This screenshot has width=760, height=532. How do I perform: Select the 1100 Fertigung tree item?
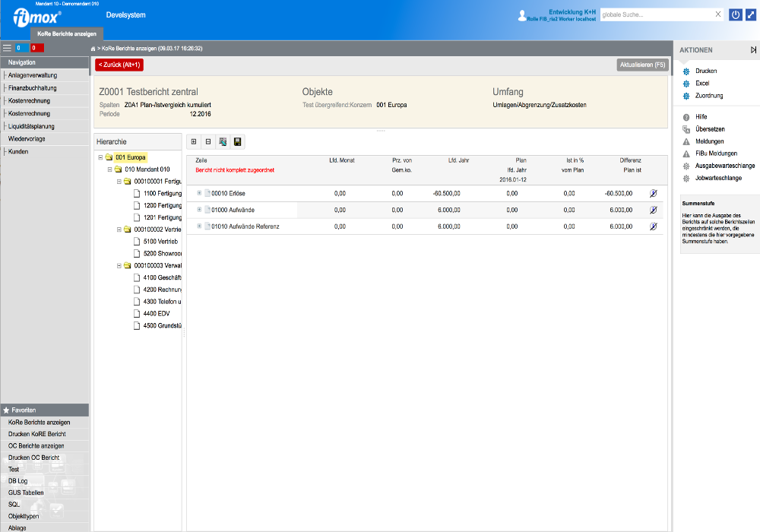pyautogui.click(x=163, y=193)
